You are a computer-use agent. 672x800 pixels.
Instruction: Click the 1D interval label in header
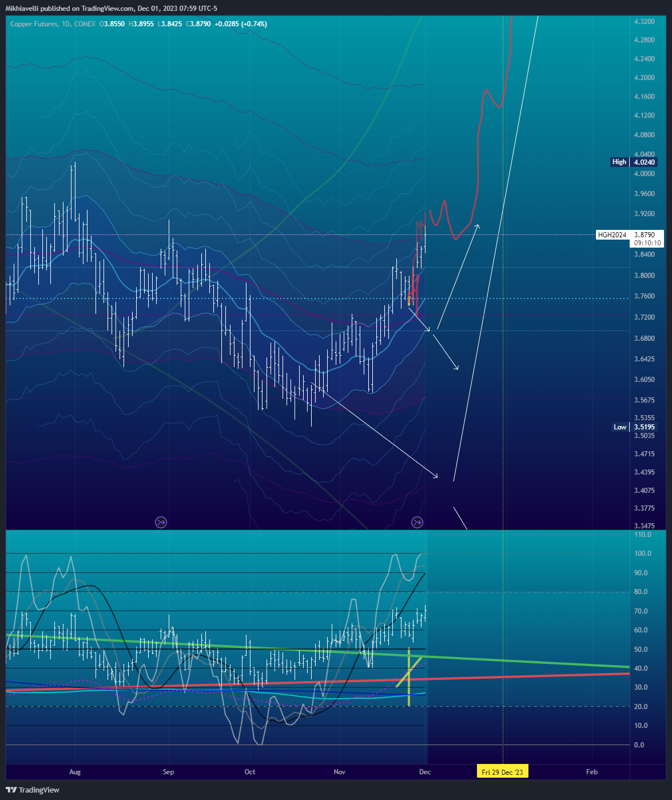click(x=65, y=24)
